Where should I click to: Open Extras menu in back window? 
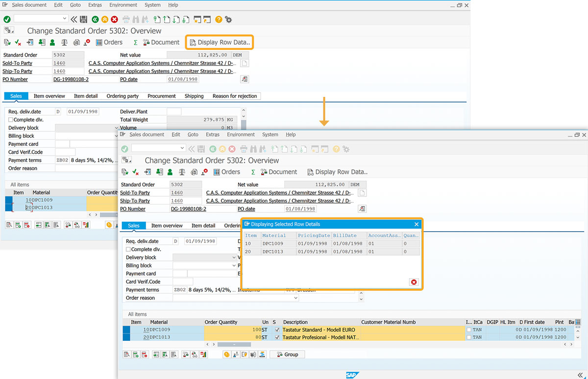click(x=95, y=5)
